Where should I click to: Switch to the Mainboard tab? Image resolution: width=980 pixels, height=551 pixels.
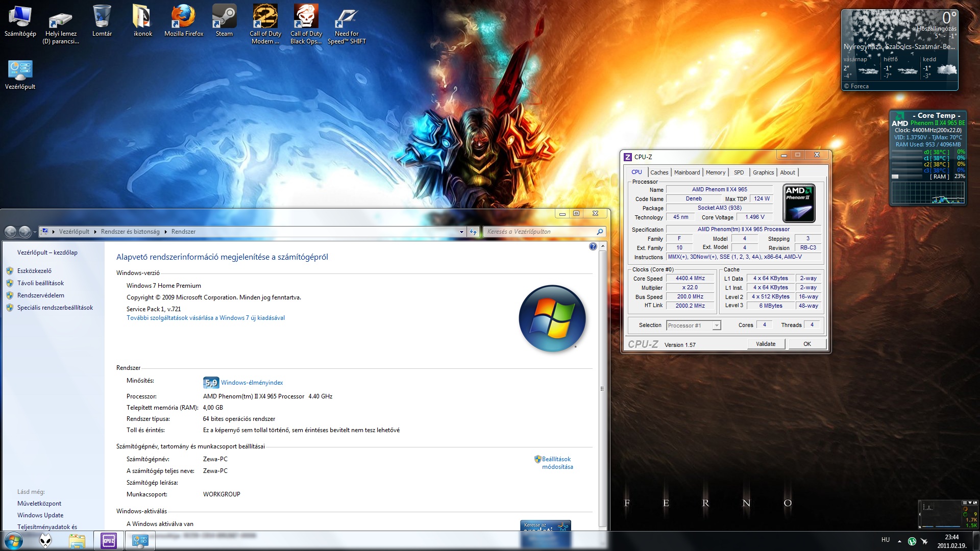[687, 172]
